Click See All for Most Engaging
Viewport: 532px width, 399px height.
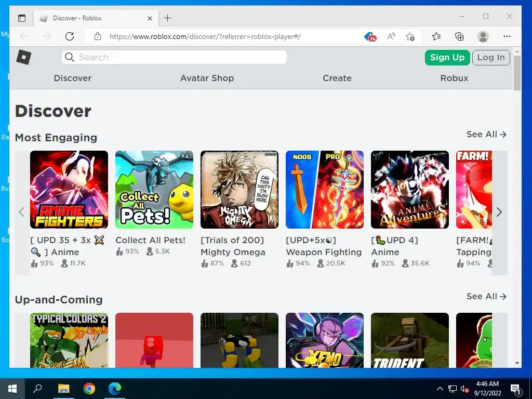point(486,135)
